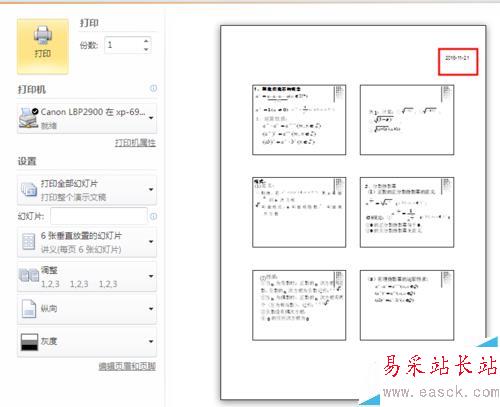Viewport: 500px width, 407px height.
Task: Click the third slide thumbnail in preview
Action: pos(299,212)
